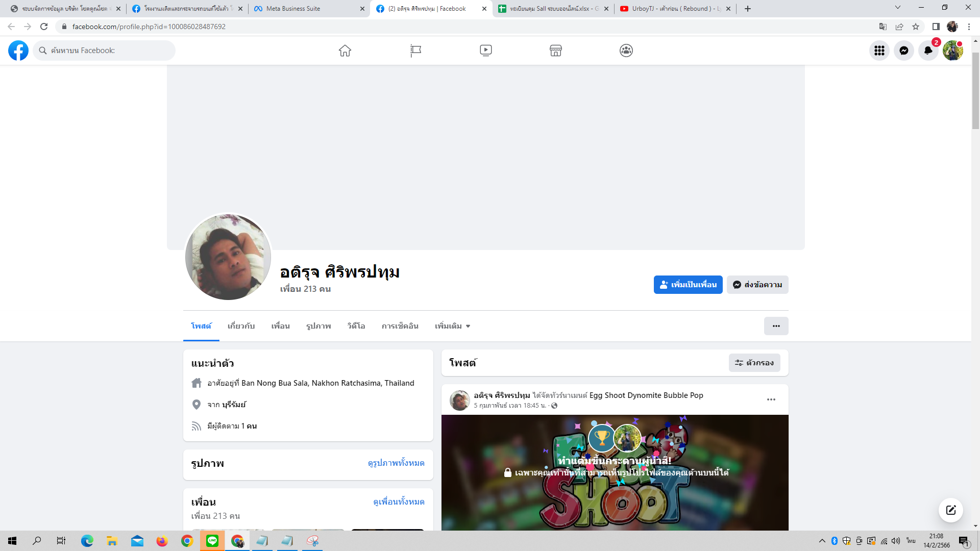Open LINE app in taskbar
This screenshot has height=551, width=980.
pyautogui.click(x=212, y=541)
